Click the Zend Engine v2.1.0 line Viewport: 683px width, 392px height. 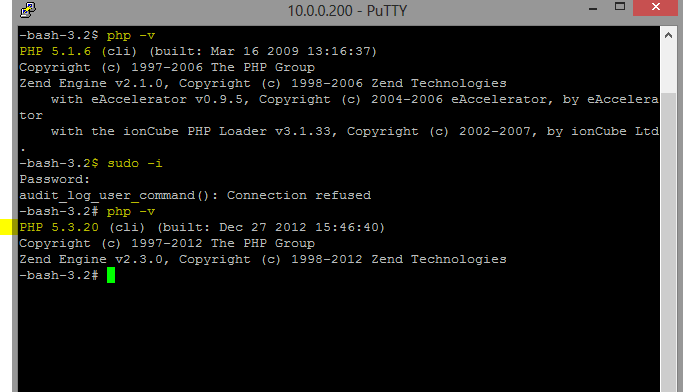(x=263, y=84)
